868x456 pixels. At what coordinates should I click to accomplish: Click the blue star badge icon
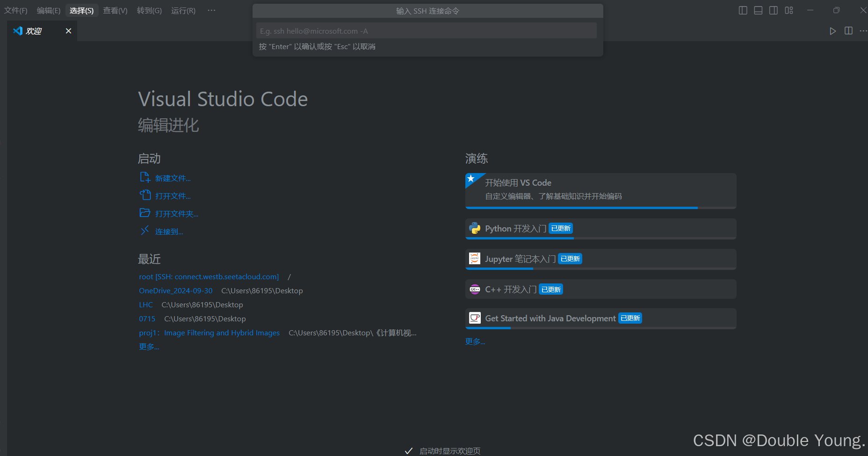471,179
